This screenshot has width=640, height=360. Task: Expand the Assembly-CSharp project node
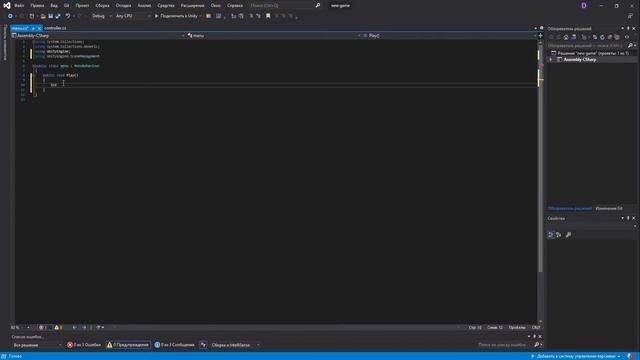(550, 60)
